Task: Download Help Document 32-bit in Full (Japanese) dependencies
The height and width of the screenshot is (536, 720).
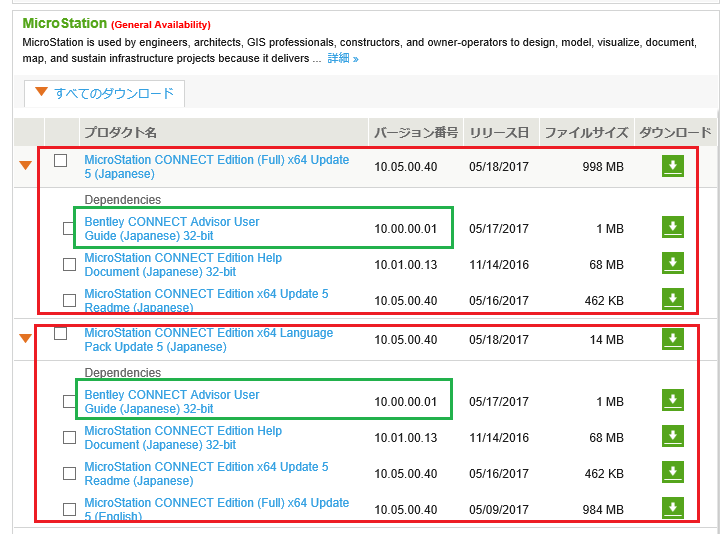Action: pyautogui.click(x=673, y=263)
